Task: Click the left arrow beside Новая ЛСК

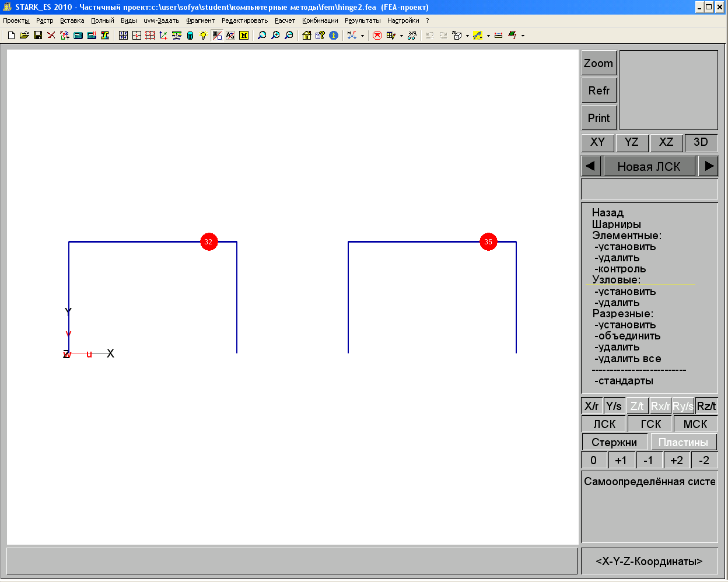Action: pyautogui.click(x=591, y=166)
